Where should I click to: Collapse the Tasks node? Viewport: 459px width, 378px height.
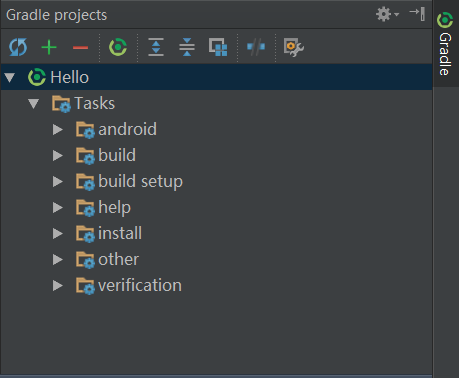coord(34,103)
